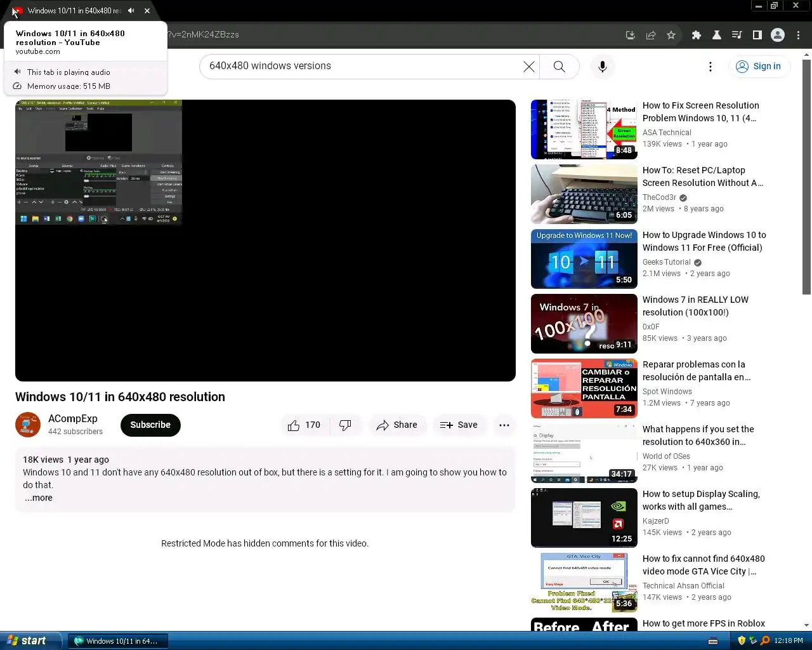Click the KajzerD channel name

(656, 521)
